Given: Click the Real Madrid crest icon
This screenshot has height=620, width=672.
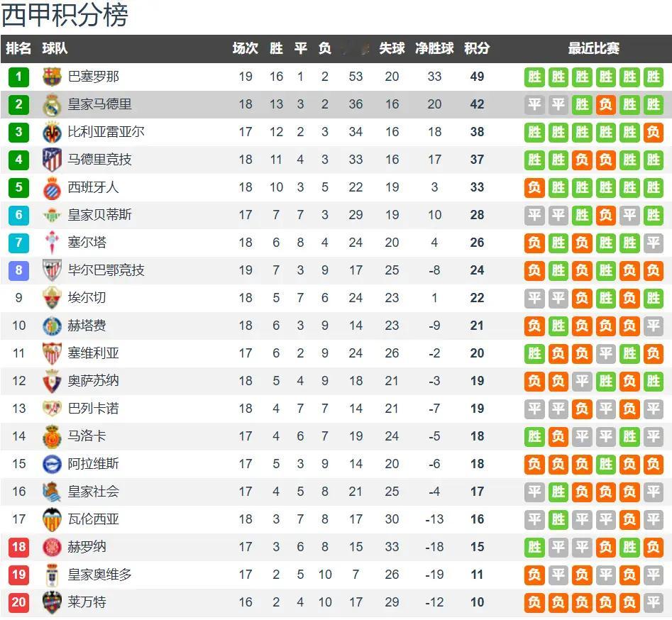Looking at the screenshot, I should tap(52, 104).
